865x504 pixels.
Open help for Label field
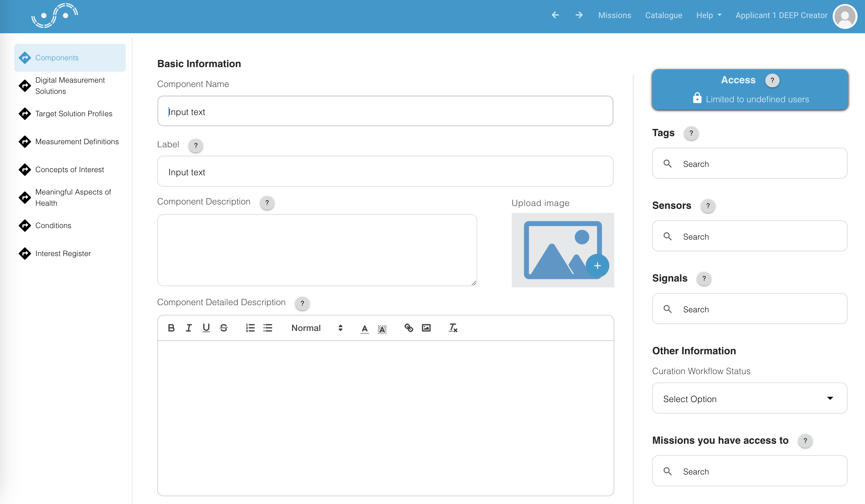196,145
